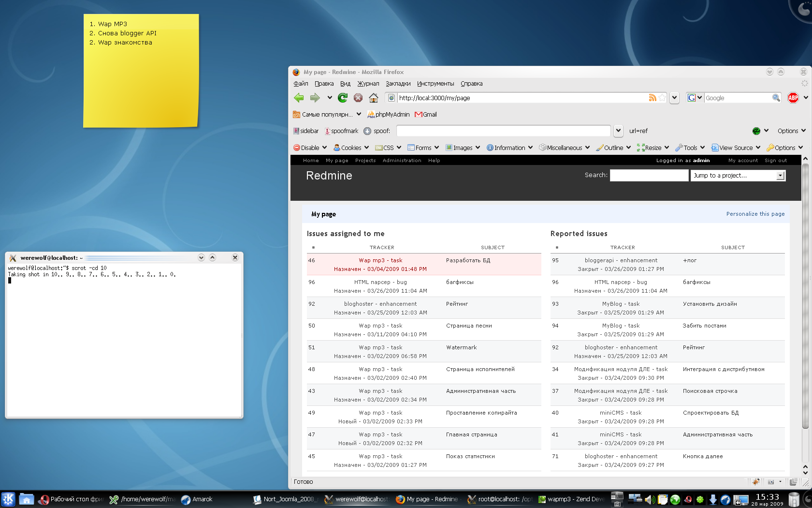Open the Журнал menu

(368, 84)
